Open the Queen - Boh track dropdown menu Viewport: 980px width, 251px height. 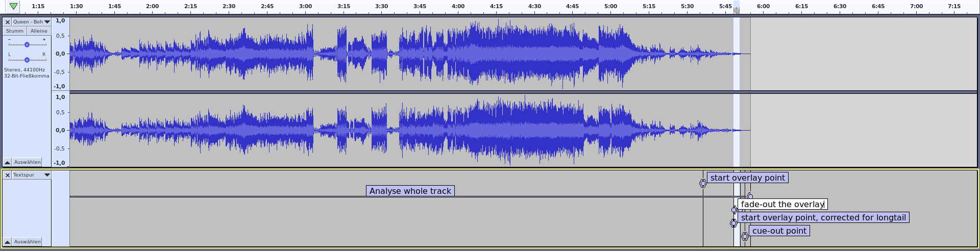tap(47, 22)
